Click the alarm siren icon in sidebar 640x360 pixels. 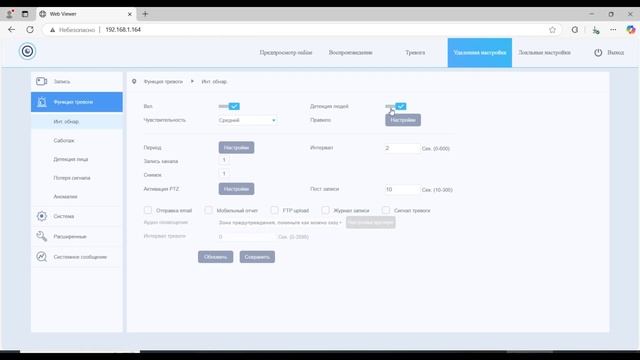coord(42,102)
